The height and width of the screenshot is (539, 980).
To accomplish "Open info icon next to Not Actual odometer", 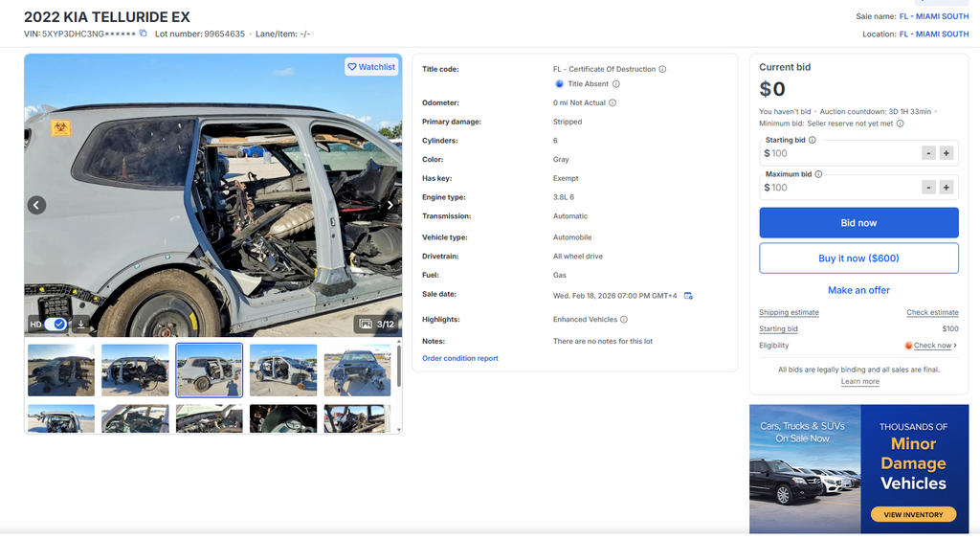I will pyautogui.click(x=612, y=103).
